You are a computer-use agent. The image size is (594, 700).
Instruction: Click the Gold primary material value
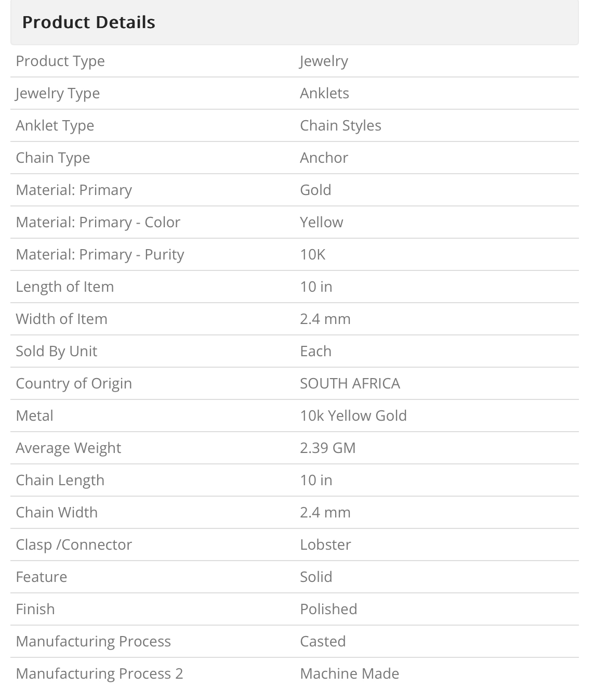315,190
